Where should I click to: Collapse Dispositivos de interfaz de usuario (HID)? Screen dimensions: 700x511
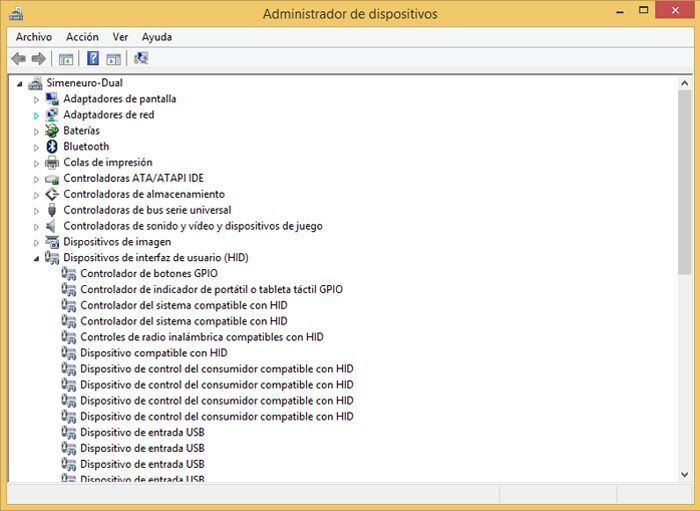click(x=36, y=259)
